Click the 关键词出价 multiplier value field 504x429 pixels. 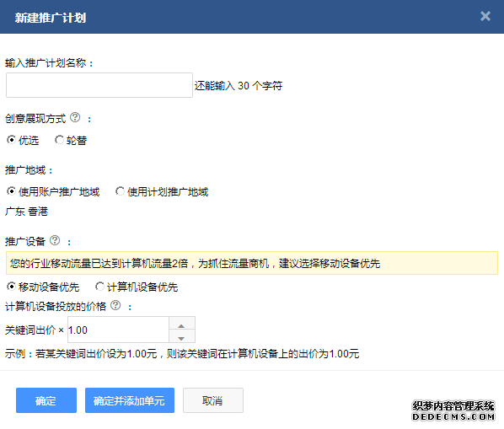coord(118,330)
